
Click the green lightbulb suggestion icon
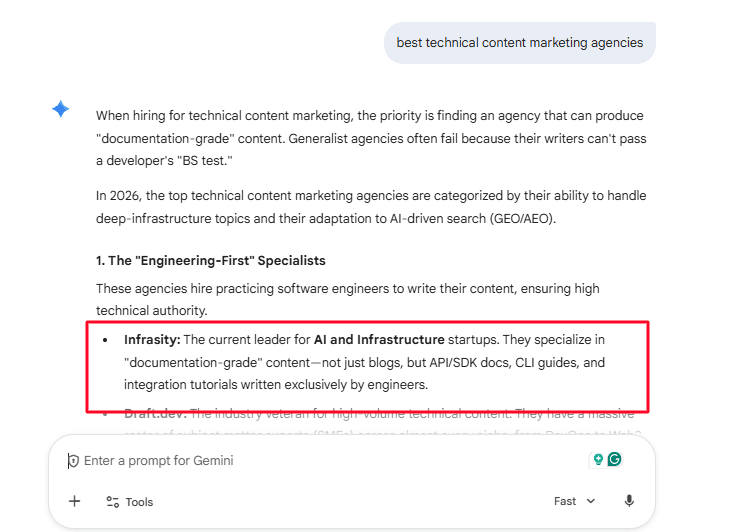pos(598,460)
